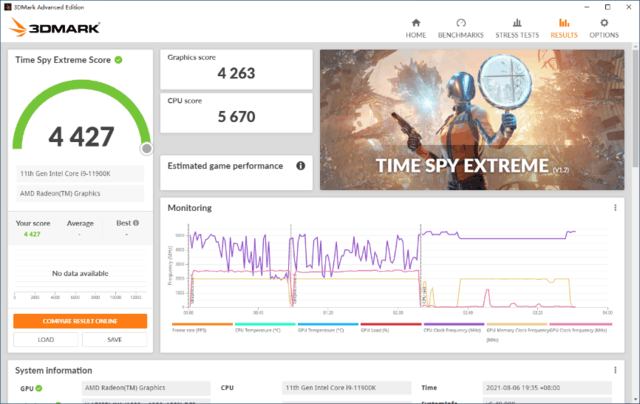Open Monitoring panel three-dot menu
This screenshot has width=640, height=404.
point(615,208)
